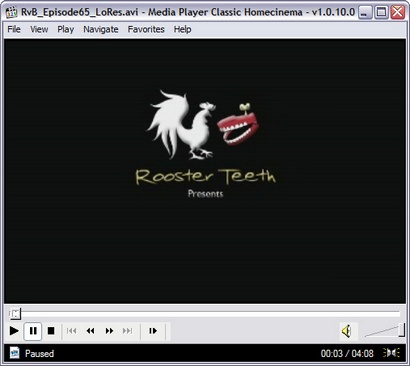Open the Navigate menu
The image size is (410, 366).
(101, 29)
